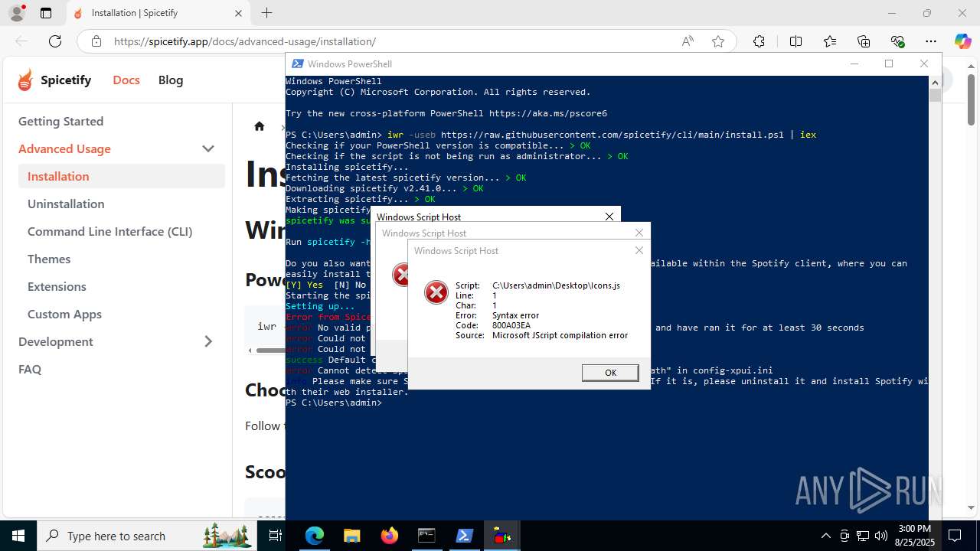Open Edge collections
The image size is (980, 551).
point(864,41)
